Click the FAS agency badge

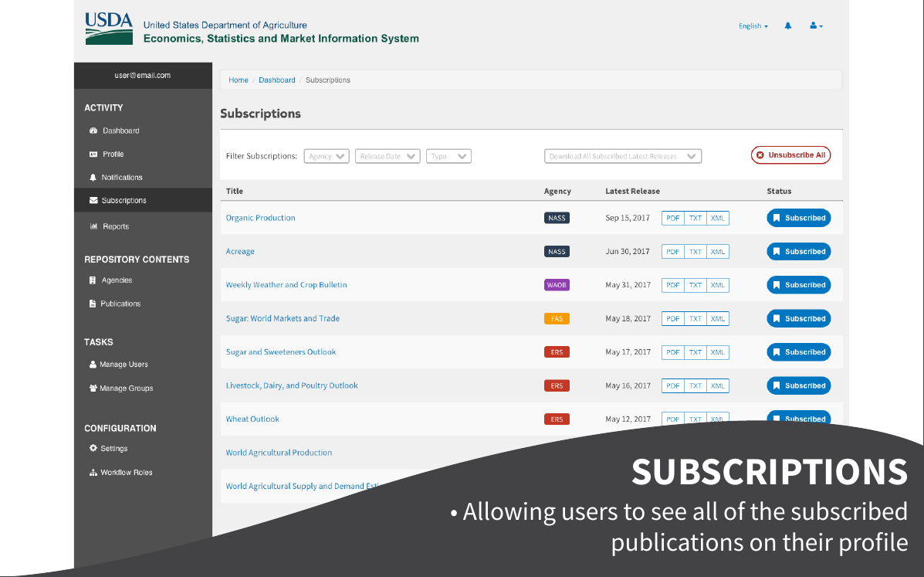(557, 319)
